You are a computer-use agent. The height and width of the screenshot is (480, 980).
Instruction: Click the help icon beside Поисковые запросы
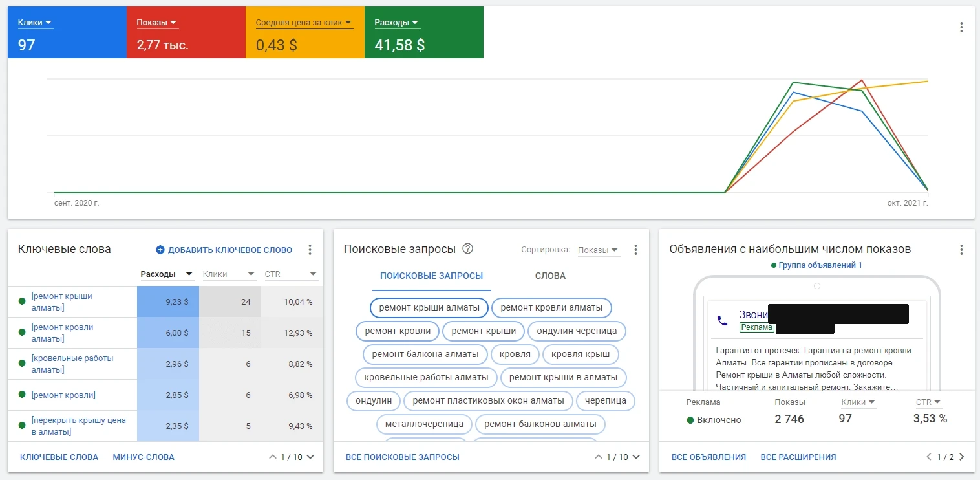(468, 249)
